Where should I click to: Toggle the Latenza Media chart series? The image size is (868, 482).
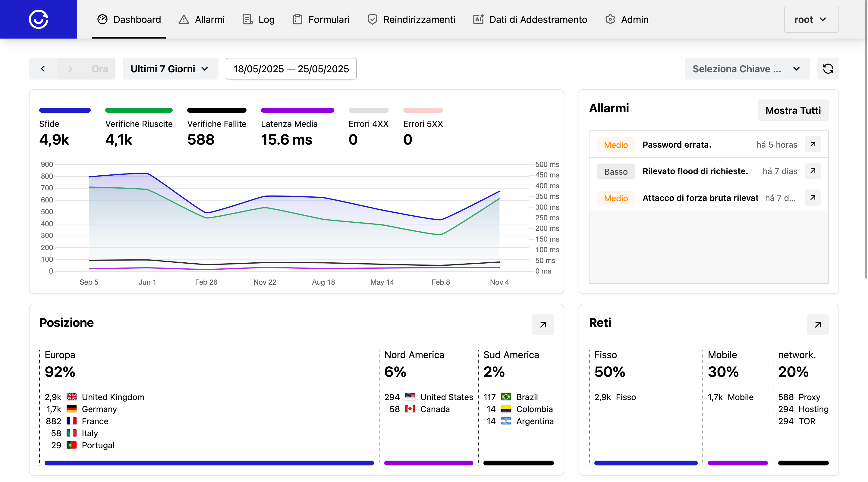297,127
